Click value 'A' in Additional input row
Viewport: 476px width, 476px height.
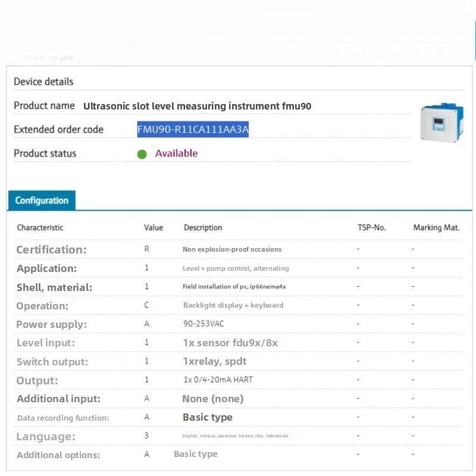click(146, 398)
